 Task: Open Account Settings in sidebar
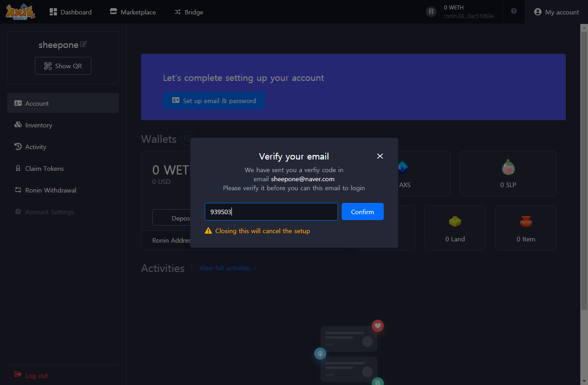(x=63, y=212)
